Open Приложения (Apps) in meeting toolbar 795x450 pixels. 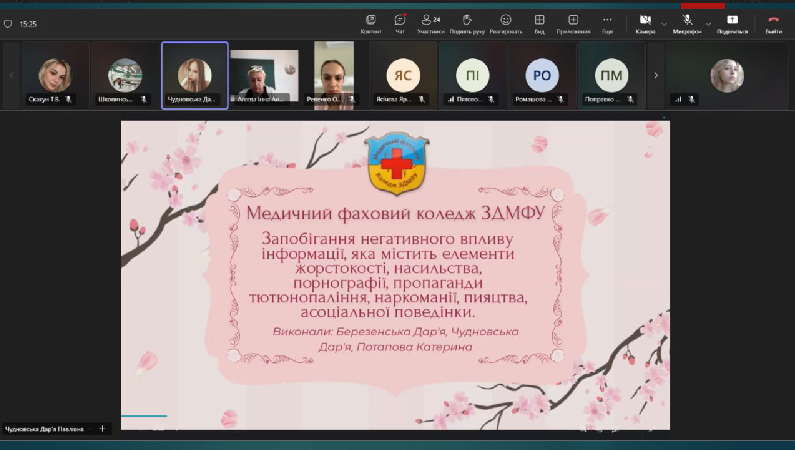573,24
